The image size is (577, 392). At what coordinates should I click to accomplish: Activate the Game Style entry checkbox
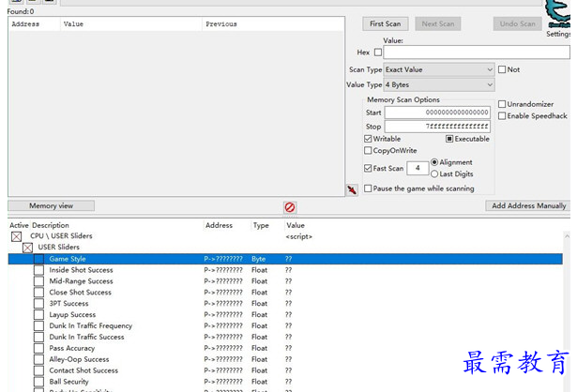pos(38,259)
